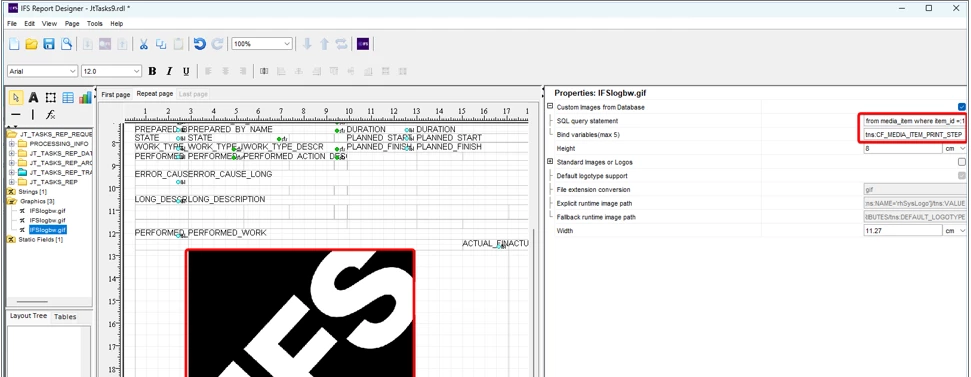Viewport: 971px width, 377px height.
Task: Click the move down arrow icon
Action: pos(307,44)
